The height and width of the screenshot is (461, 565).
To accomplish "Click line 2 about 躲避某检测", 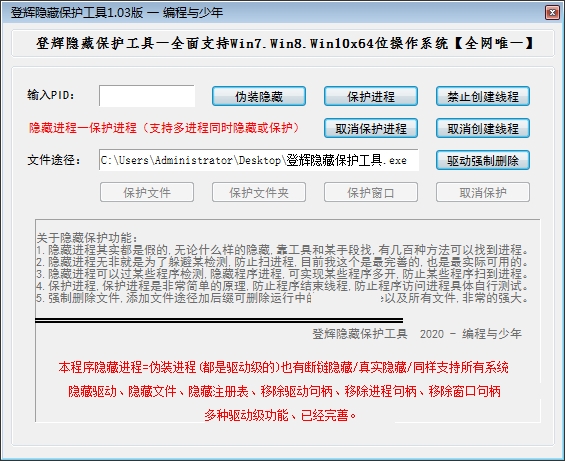I will 283,262.
